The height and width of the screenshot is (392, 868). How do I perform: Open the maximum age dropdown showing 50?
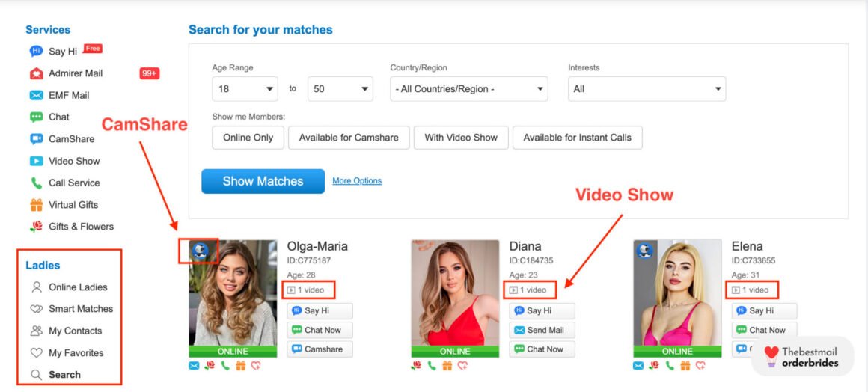coord(340,88)
